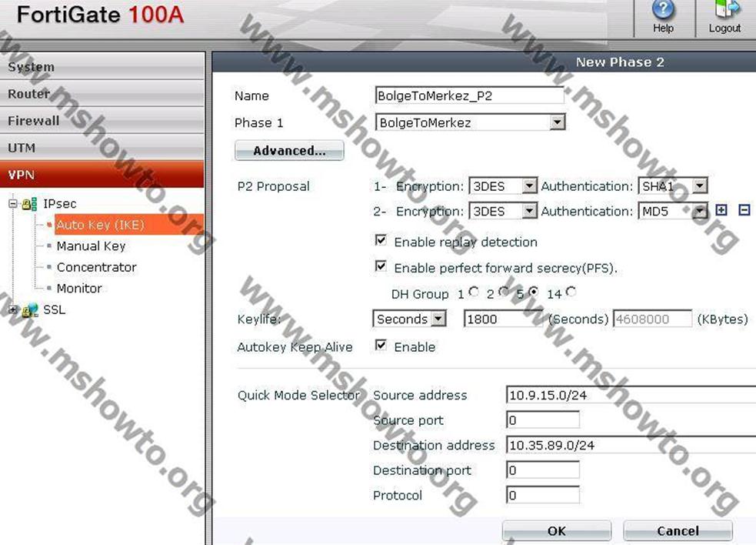The image size is (756, 545).
Task: Click the IPsec tree label
Action: point(60,204)
